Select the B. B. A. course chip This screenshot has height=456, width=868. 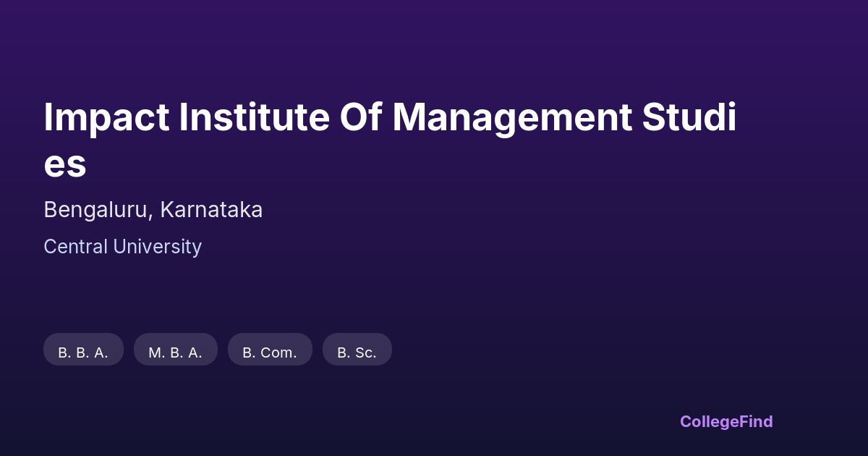coord(83,352)
